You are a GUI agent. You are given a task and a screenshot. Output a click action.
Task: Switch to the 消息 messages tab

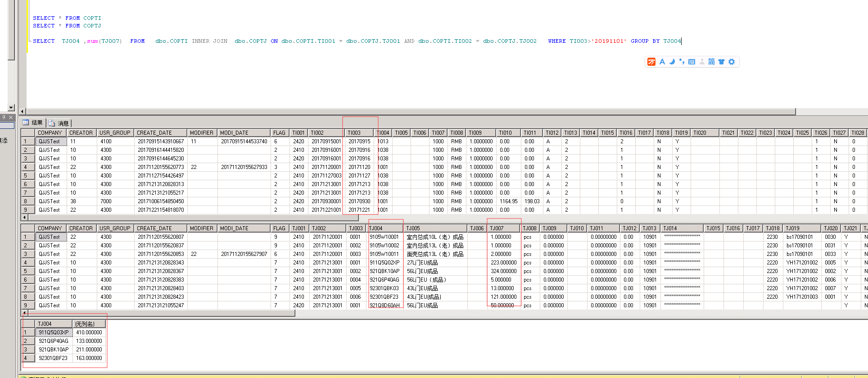click(x=59, y=123)
